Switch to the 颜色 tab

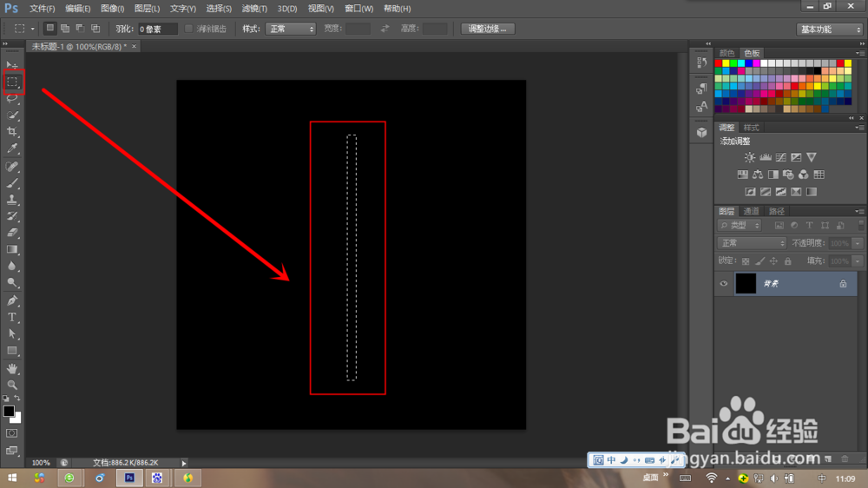pos(727,53)
